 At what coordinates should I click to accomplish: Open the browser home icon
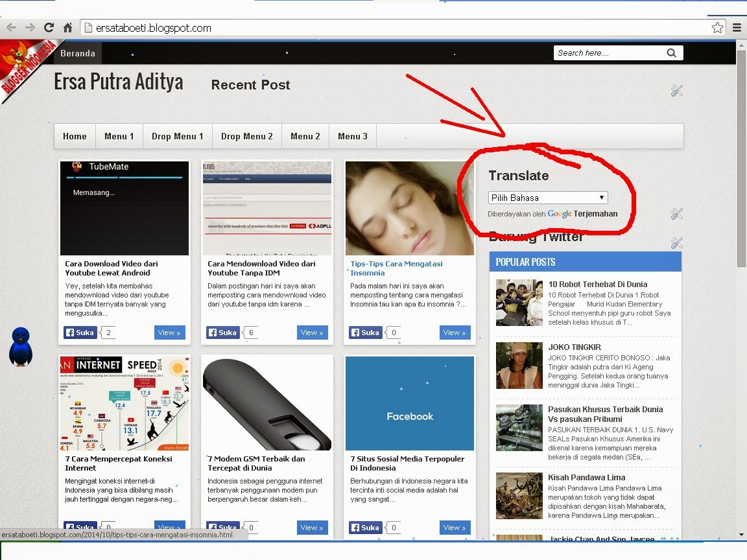click(x=67, y=28)
